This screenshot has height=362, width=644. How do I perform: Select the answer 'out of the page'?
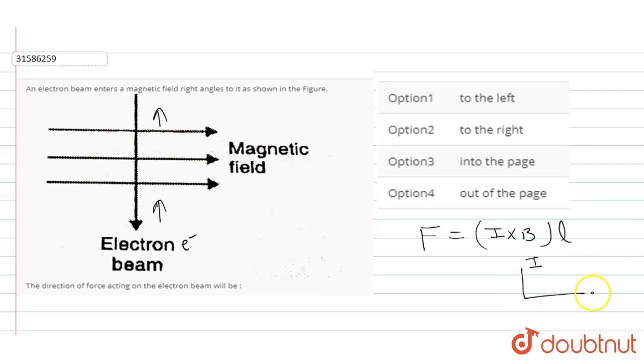503,193
